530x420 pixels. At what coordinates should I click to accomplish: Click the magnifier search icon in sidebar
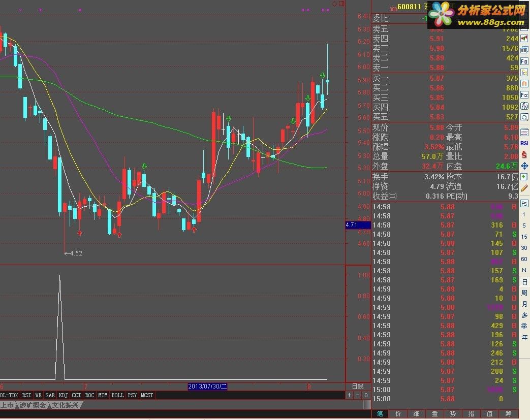tap(524, 117)
